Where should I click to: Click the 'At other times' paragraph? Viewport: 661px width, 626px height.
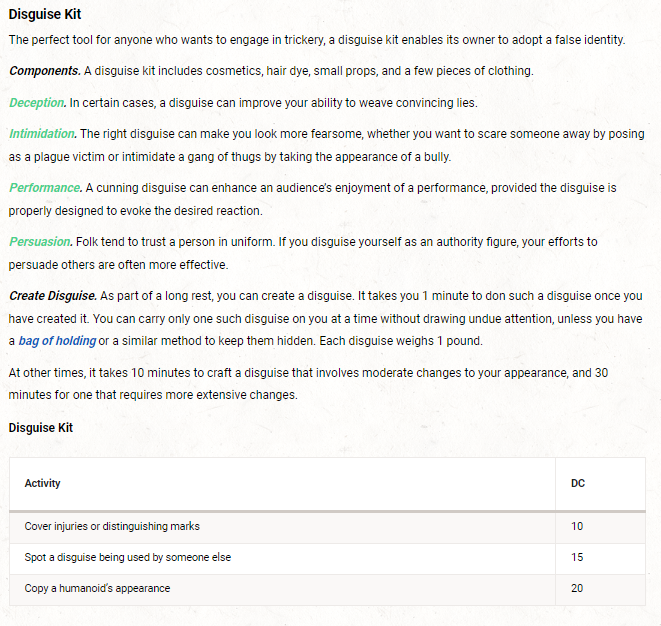(308, 384)
